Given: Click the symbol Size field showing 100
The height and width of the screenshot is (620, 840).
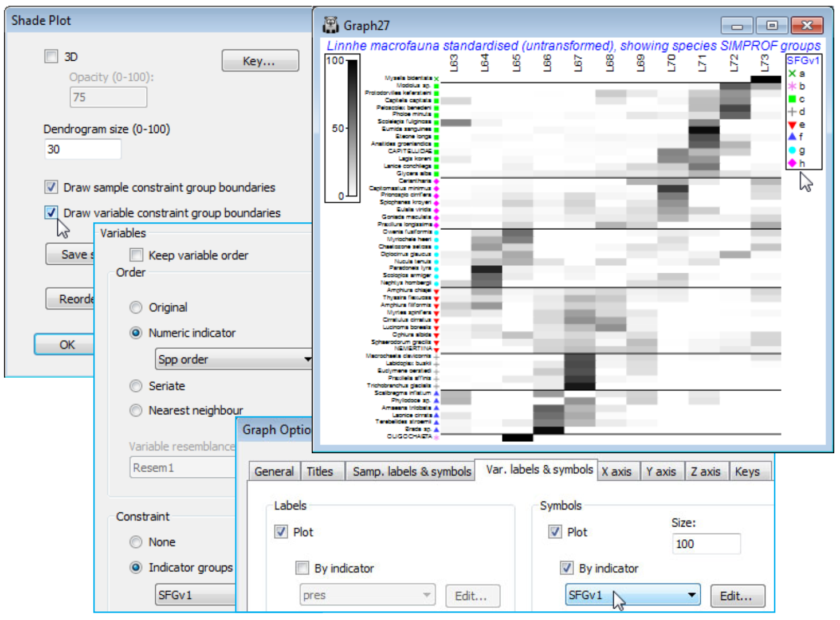Looking at the screenshot, I should [x=706, y=543].
